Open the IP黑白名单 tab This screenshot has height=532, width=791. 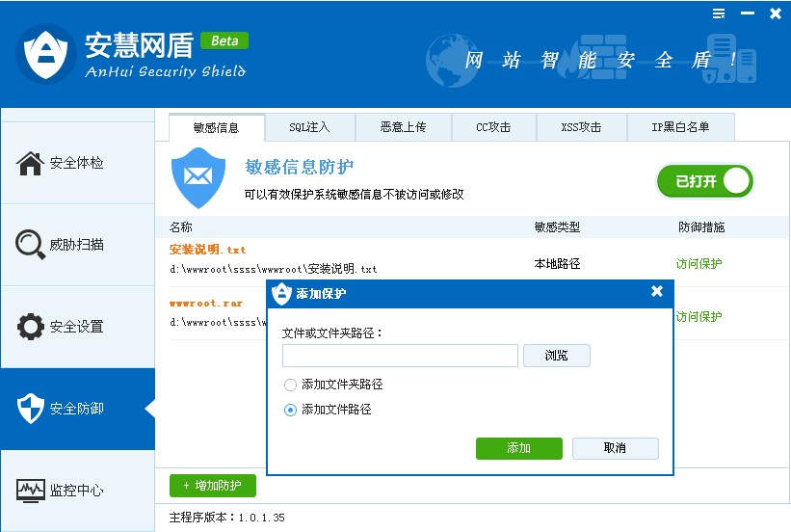(x=680, y=127)
